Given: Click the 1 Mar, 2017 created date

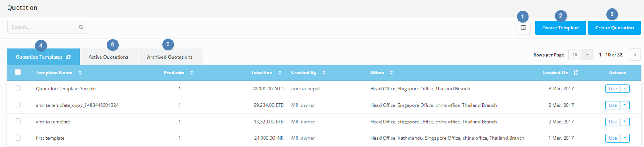Looking at the screenshot, I should coord(561,138).
